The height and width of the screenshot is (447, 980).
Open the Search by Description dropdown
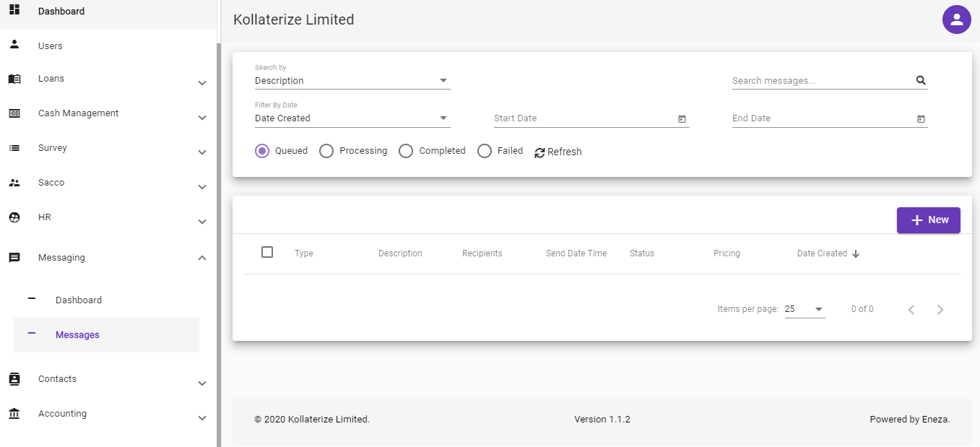click(352, 81)
